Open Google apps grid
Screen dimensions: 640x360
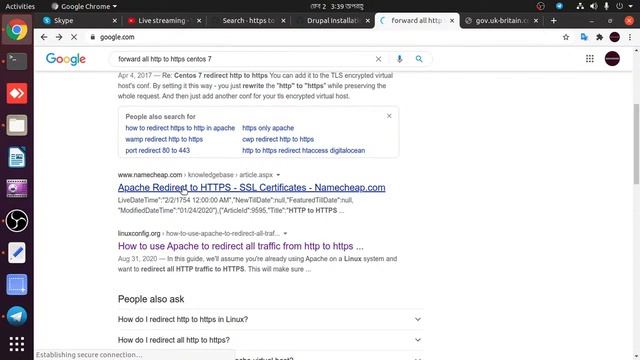(590, 59)
